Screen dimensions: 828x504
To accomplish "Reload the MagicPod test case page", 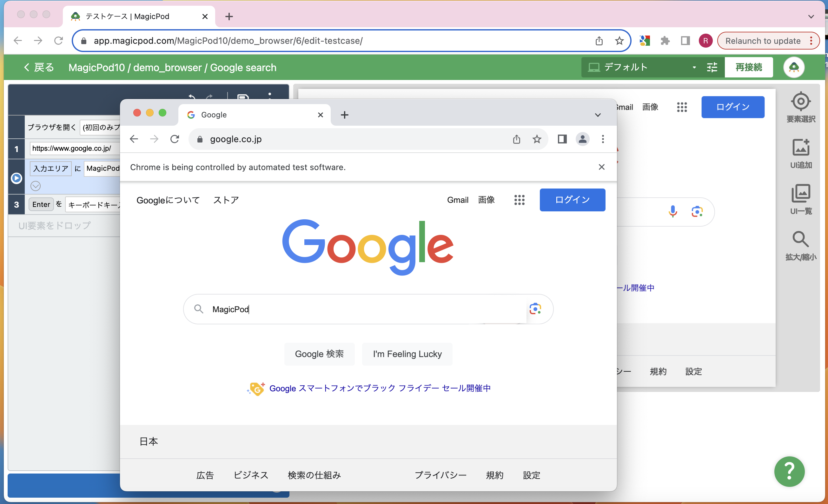I will 58,41.
